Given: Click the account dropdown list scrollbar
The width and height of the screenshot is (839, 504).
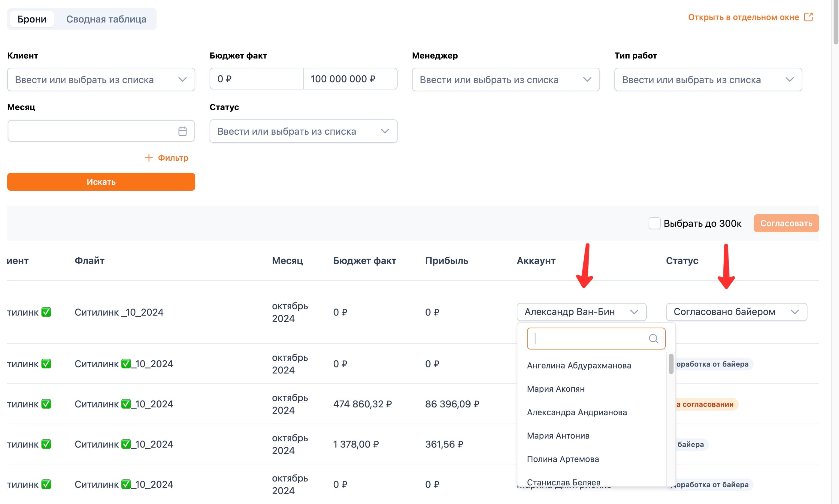Looking at the screenshot, I should [x=671, y=364].
